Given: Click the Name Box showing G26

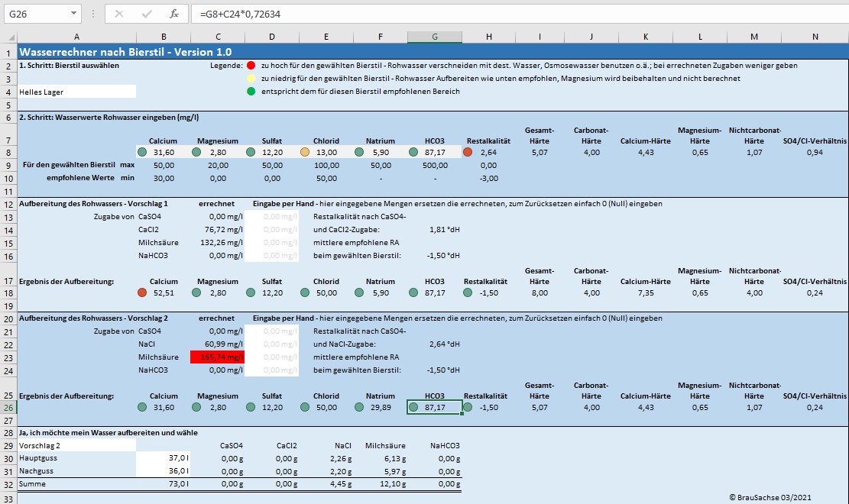Looking at the screenshot, I should coord(34,14).
